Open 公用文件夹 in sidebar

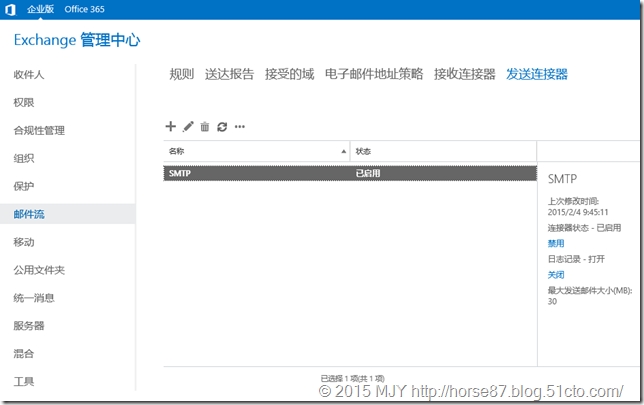tap(39, 270)
